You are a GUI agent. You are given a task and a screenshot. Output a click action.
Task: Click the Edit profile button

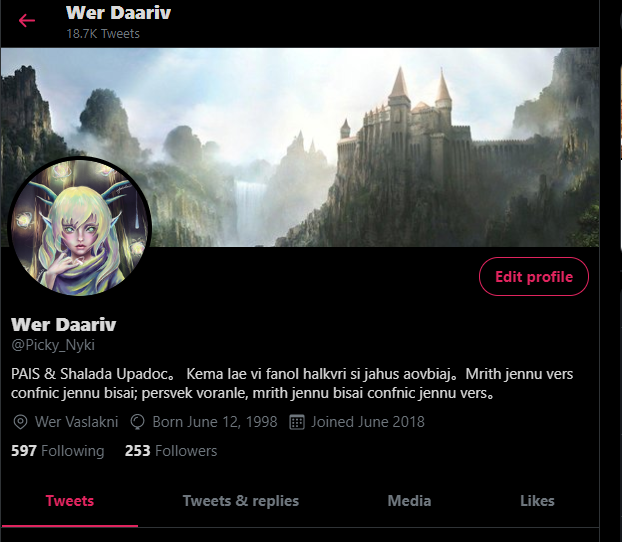point(534,277)
